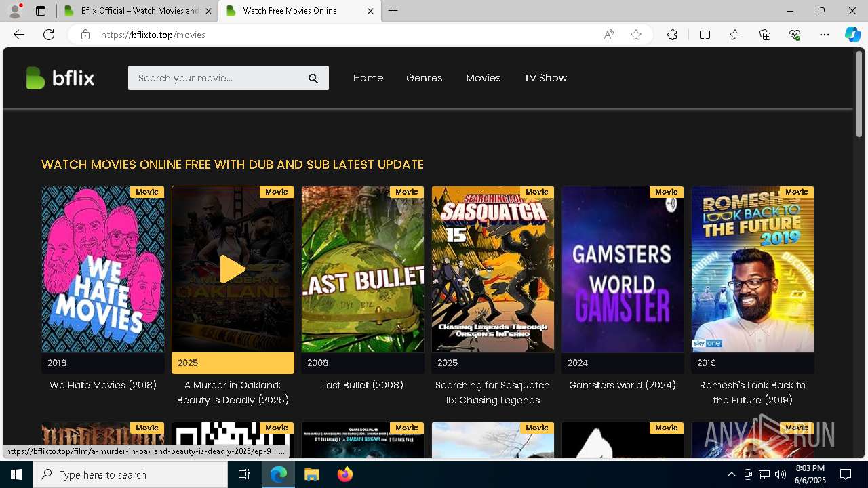This screenshot has width=868, height=488.
Task: Open A Murder in Oakland title link
Action: 233,392
